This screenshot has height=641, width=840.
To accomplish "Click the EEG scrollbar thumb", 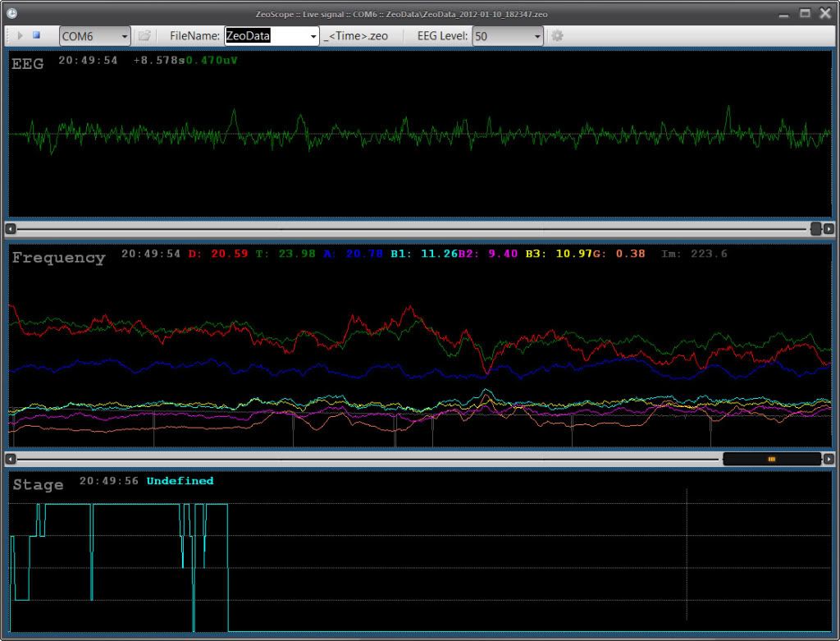I will (x=816, y=229).
